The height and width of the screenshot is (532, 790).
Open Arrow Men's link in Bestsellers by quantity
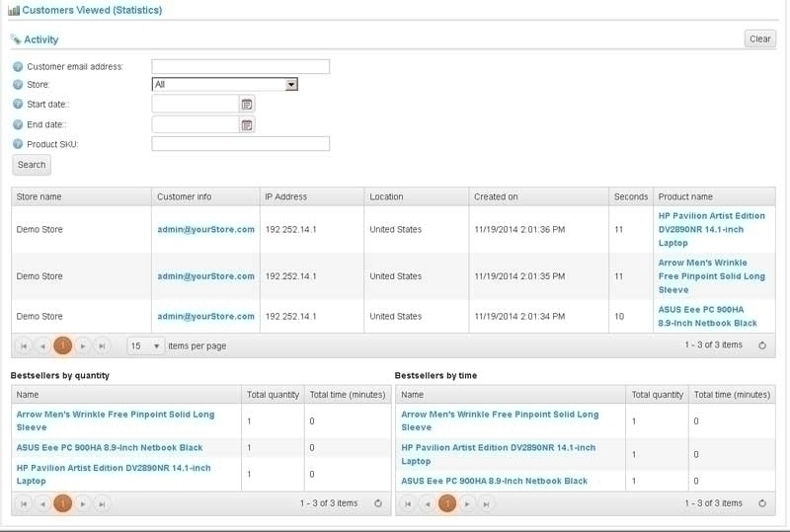pyautogui.click(x=116, y=420)
